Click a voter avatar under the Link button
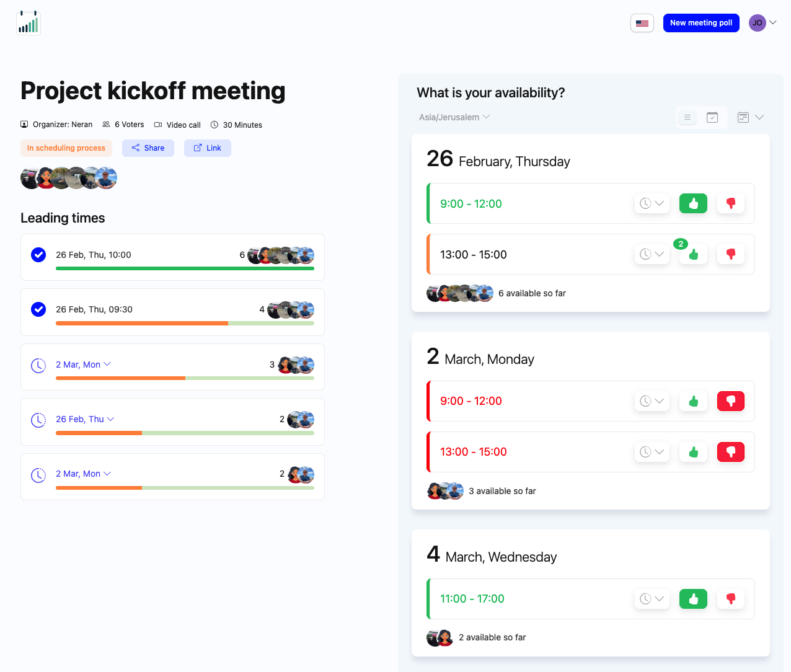Screen dimensions: 791x672 pos(30,178)
